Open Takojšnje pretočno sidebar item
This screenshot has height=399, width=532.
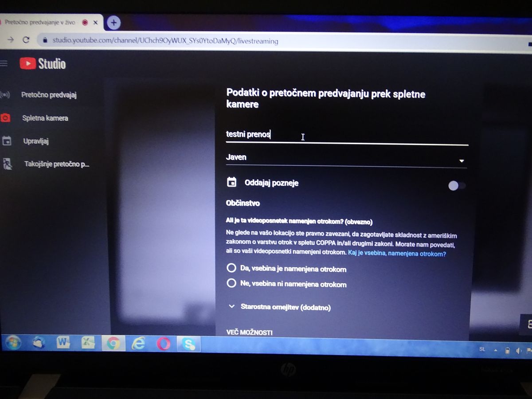[56, 164]
